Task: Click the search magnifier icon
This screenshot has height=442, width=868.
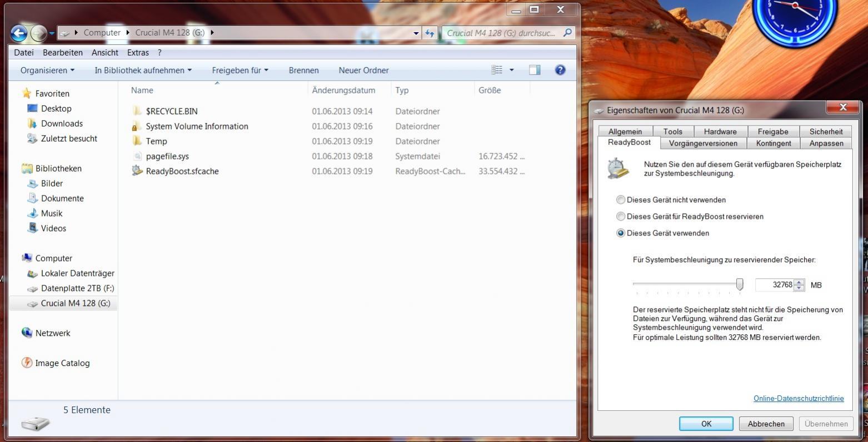Action: [567, 33]
